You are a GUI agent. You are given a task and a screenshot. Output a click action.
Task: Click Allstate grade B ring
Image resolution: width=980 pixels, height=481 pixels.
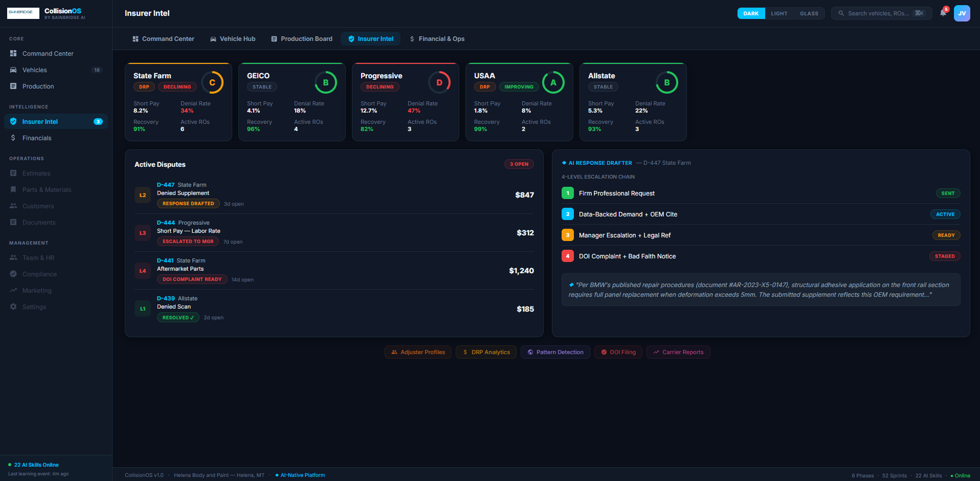[667, 82]
